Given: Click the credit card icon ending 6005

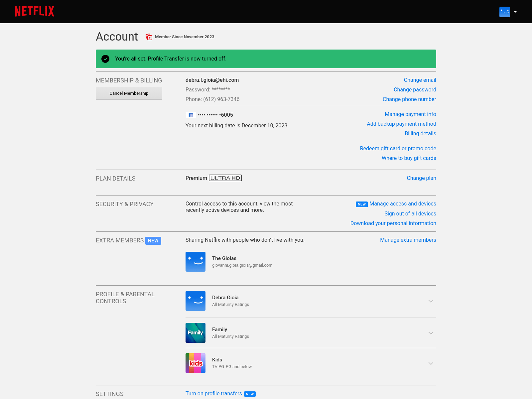Looking at the screenshot, I should 191,115.
